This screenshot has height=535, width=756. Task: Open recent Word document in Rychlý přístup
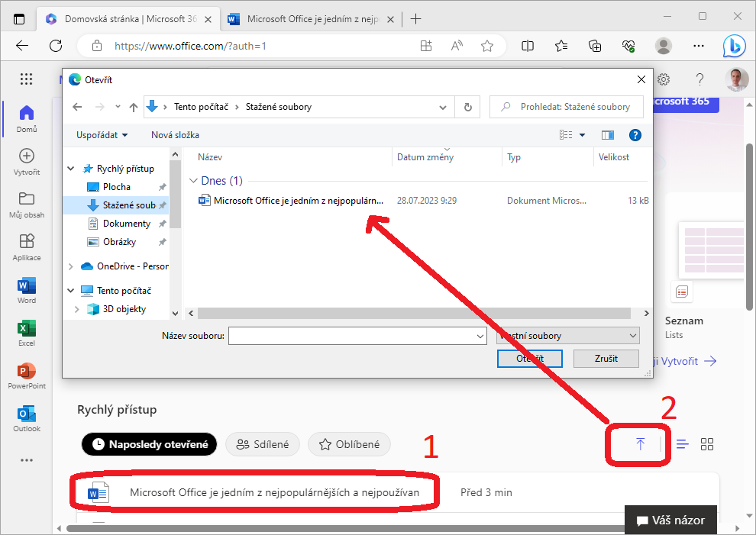274,492
